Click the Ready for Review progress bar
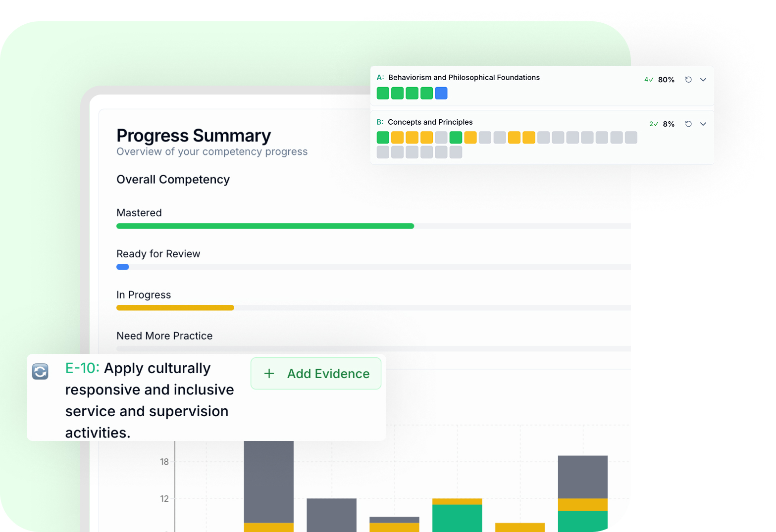 [122, 267]
